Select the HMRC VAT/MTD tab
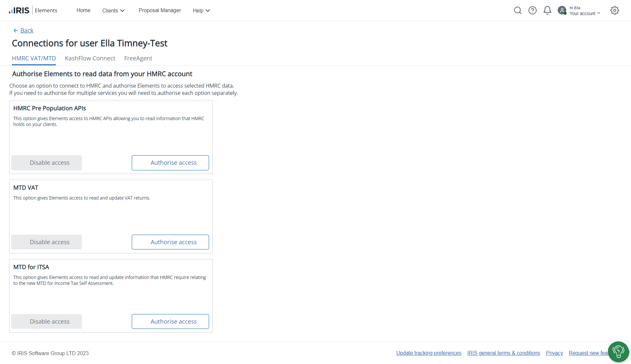Viewport: 631px width, 364px height. (x=34, y=58)
